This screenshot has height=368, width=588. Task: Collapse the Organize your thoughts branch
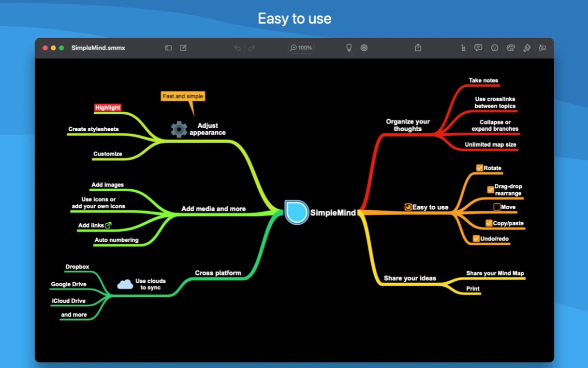point(408,125)
